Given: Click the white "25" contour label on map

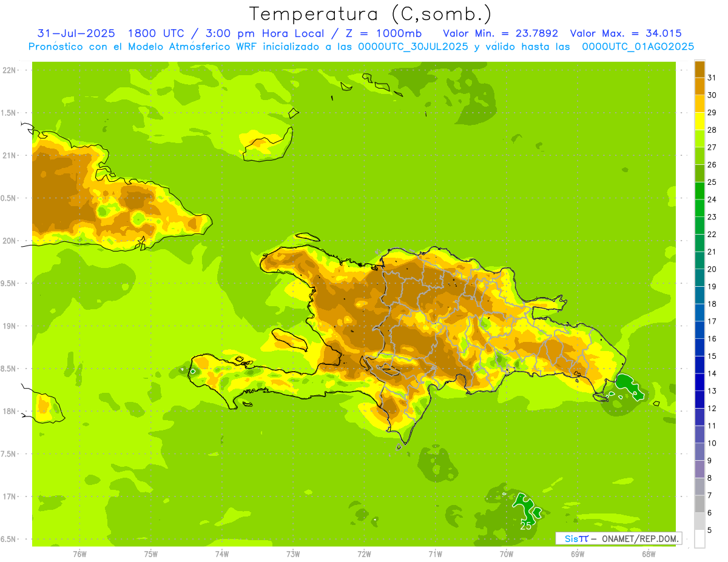Looking at the screenshot, I should tap(526, 526).
